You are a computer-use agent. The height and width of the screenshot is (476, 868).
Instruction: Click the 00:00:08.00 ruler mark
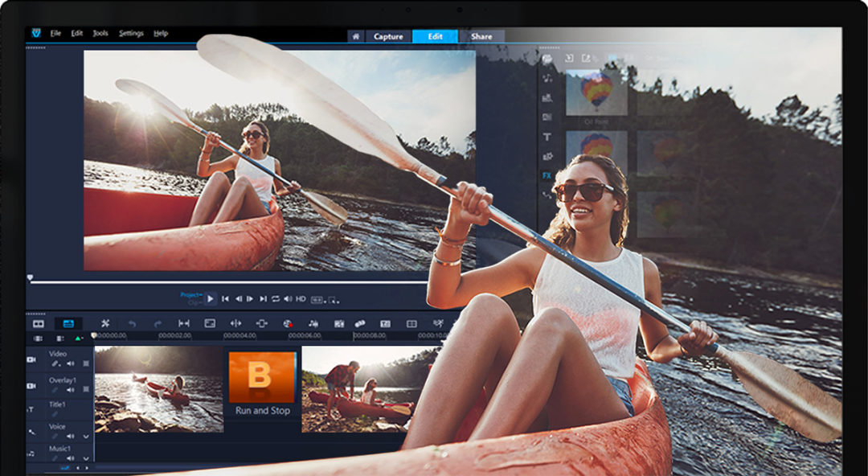pyautogui.click(x=370, y=336)
